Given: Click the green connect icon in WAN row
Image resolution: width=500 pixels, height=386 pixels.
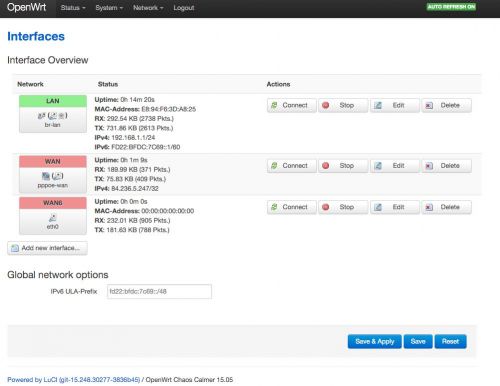Looking at the screenshot, I should [274, 166].
